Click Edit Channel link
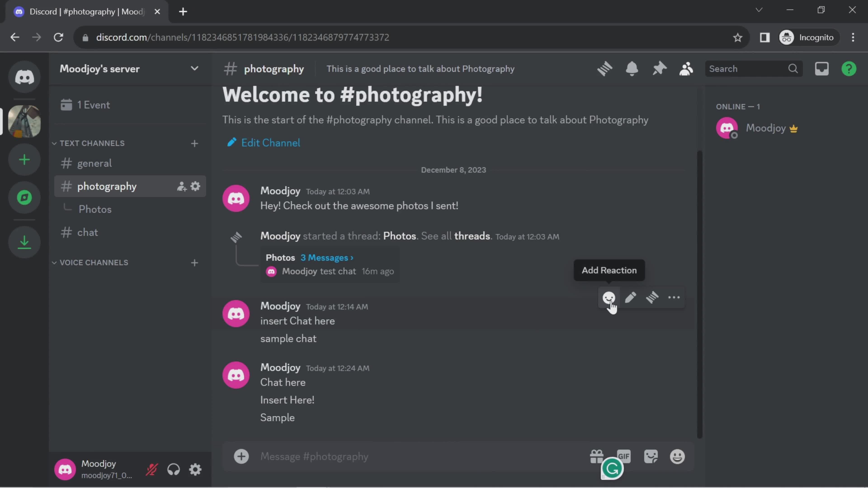Image resolution: width=868 pixels, height=488 pixels. 264,143
